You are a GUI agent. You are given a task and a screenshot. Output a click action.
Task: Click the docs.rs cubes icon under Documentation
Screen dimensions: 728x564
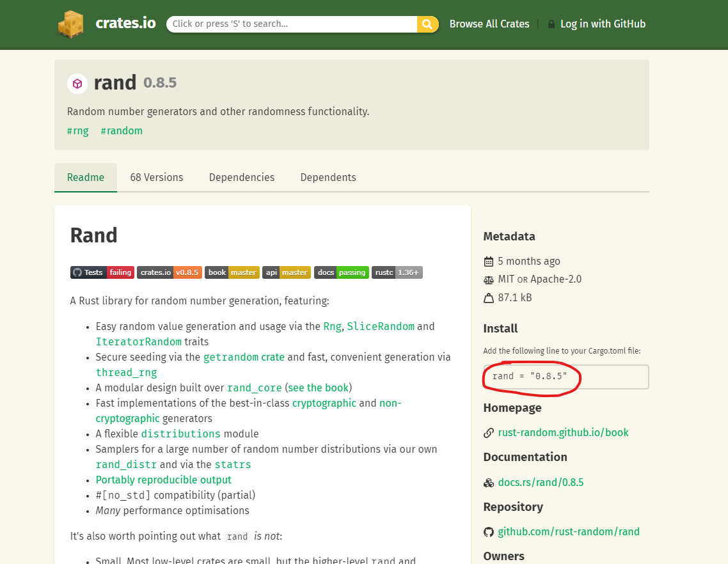[x=489, y=483]
